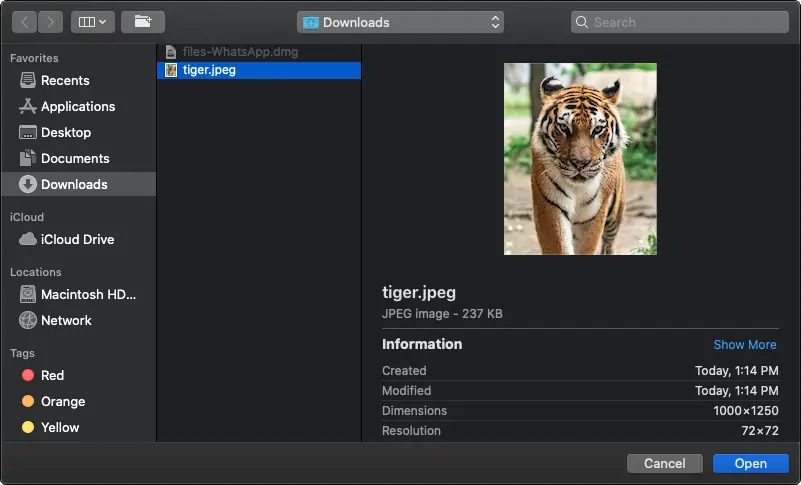
Task: Select the Yellow tag
Action: click(x=78, y=427)
